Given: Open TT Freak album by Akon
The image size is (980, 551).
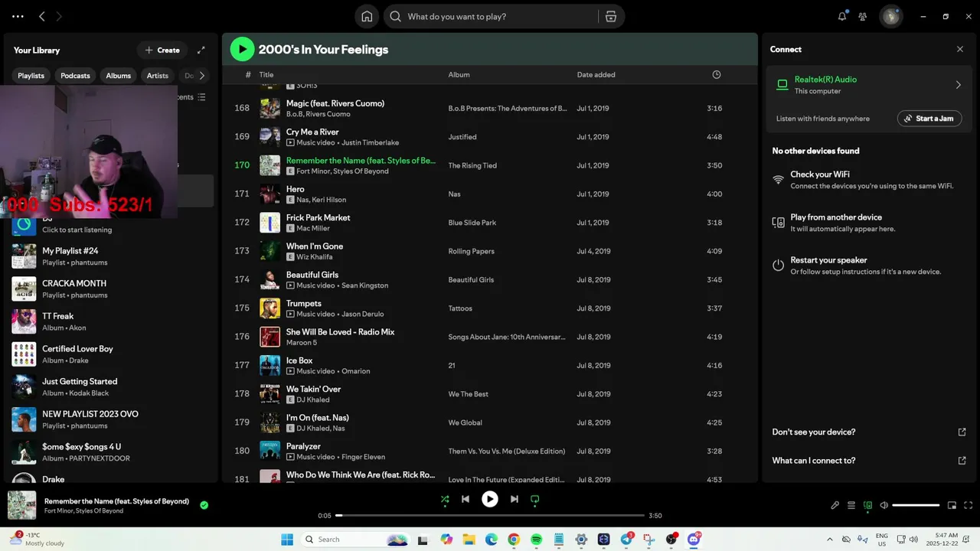Looking at the screenshot, I should tap(111, 321).
